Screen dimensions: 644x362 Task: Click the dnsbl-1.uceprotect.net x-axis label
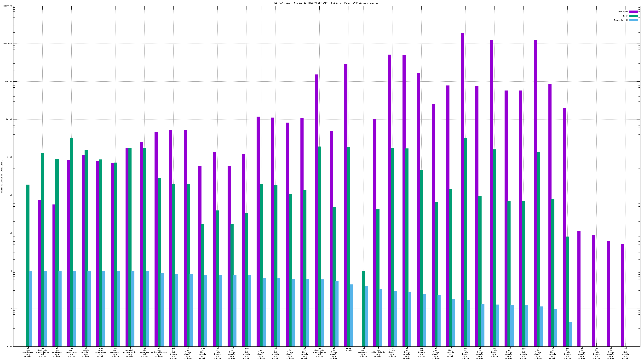[x=42, y=352]
